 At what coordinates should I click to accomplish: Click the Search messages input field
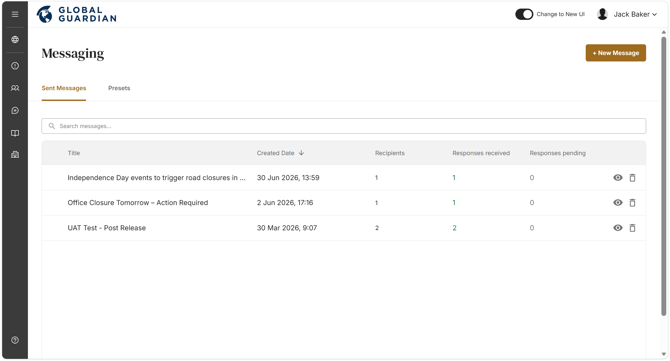pyautogui.click(x=344, y=126)
